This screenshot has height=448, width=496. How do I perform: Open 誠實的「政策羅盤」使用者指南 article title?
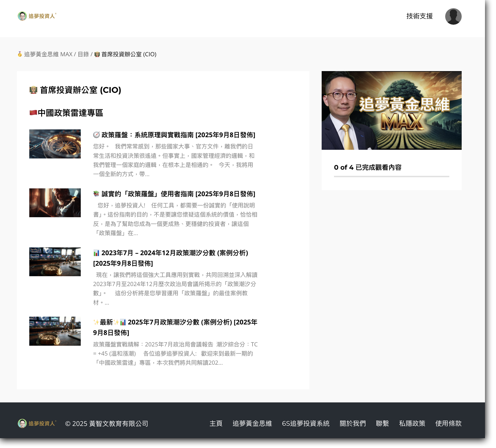(x=178, y=194)
